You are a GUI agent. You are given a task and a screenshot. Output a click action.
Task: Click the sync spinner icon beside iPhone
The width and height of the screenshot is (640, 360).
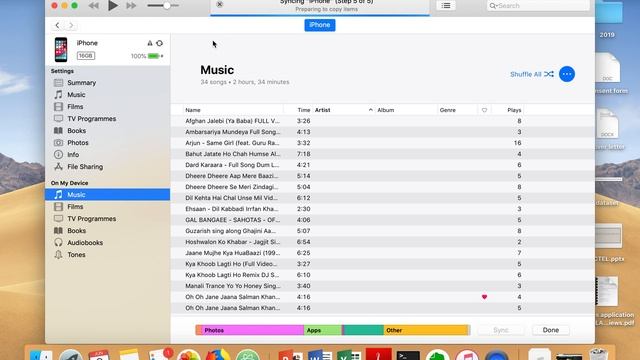pos(160,43)
